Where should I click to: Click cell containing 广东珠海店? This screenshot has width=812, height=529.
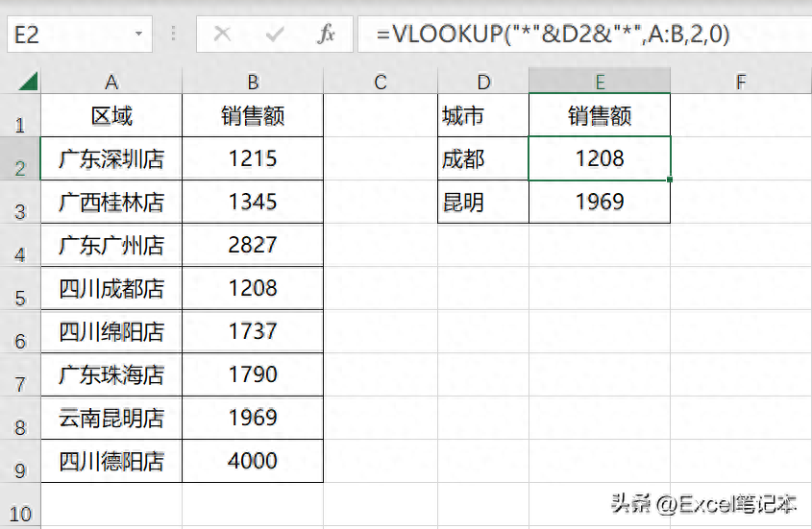tap(111, 374)
